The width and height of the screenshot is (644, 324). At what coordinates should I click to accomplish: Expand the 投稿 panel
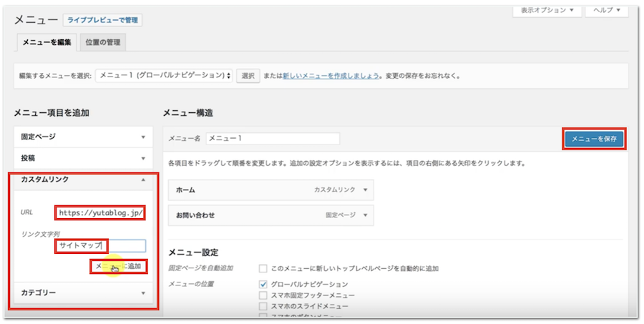pos(142,158)
